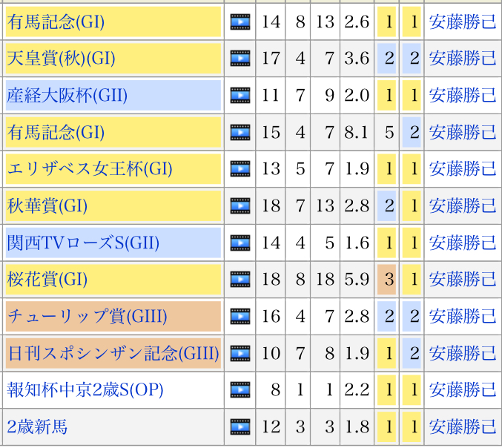Open the チューリップ賞(GIII) race link
This screenshot has height=448, width=502.
pos(87,317)
